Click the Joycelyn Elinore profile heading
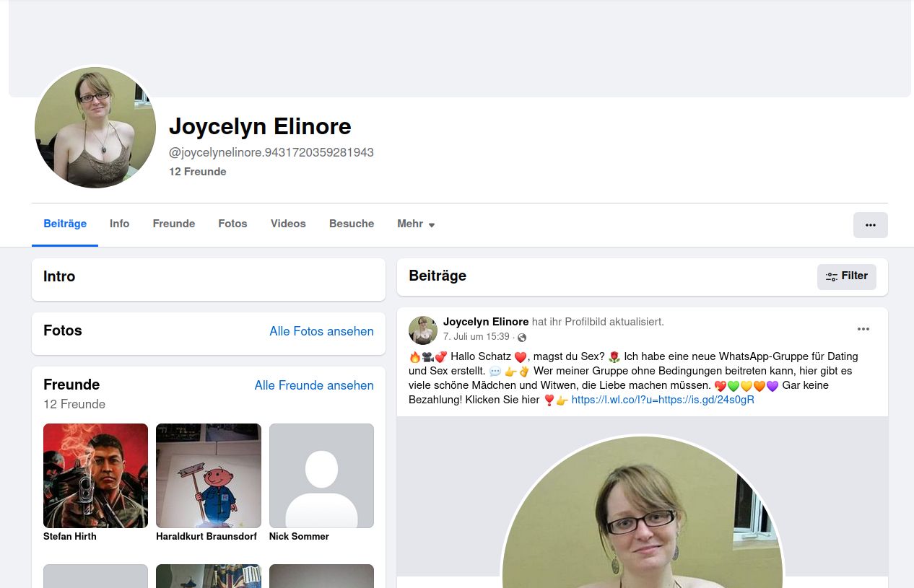914x588 pixels. (x=260, y=127)
